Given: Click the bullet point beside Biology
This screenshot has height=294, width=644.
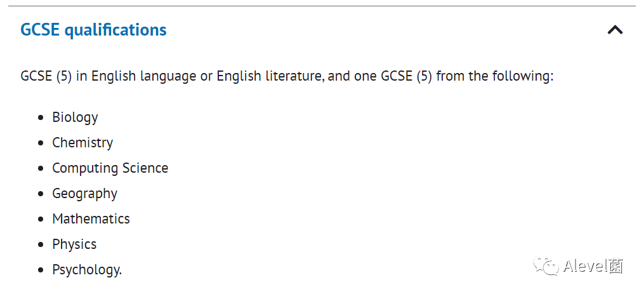Looking at the screenshot, I should point(40,118).
